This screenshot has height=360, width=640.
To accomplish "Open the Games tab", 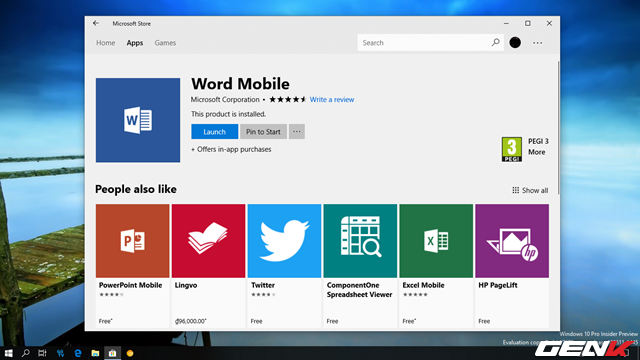I will coord(165,42).
